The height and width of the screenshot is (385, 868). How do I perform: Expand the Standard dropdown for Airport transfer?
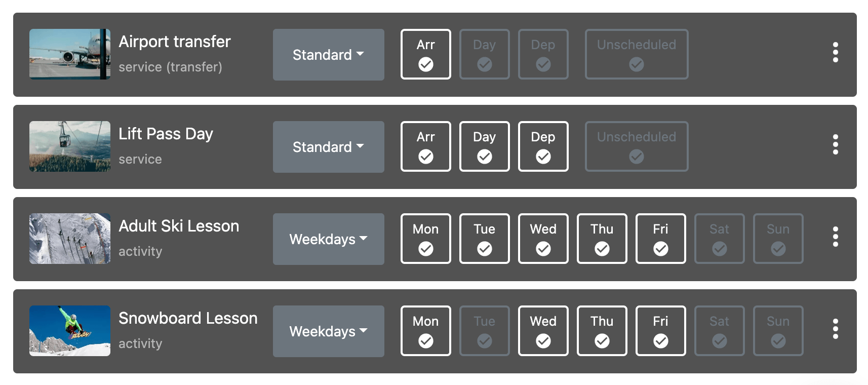tap(329, 55)
